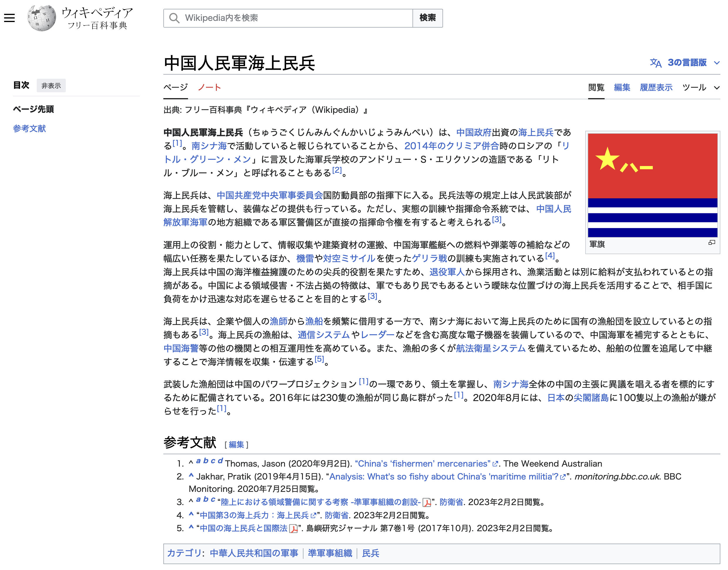Open the 中国海警 link
This screenshot has height=570, width=728.
[181, 348]
